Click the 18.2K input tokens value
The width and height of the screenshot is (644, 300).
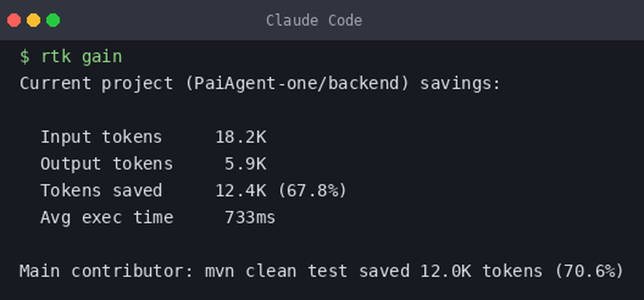click(x=241, y=137)
